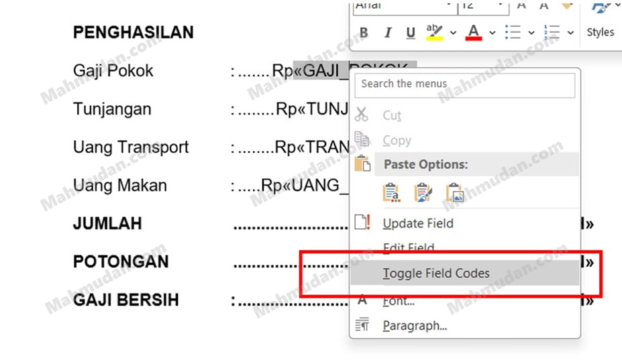Choose Paragraph... from context menu
Screen dimensions: 622x364
414,326
